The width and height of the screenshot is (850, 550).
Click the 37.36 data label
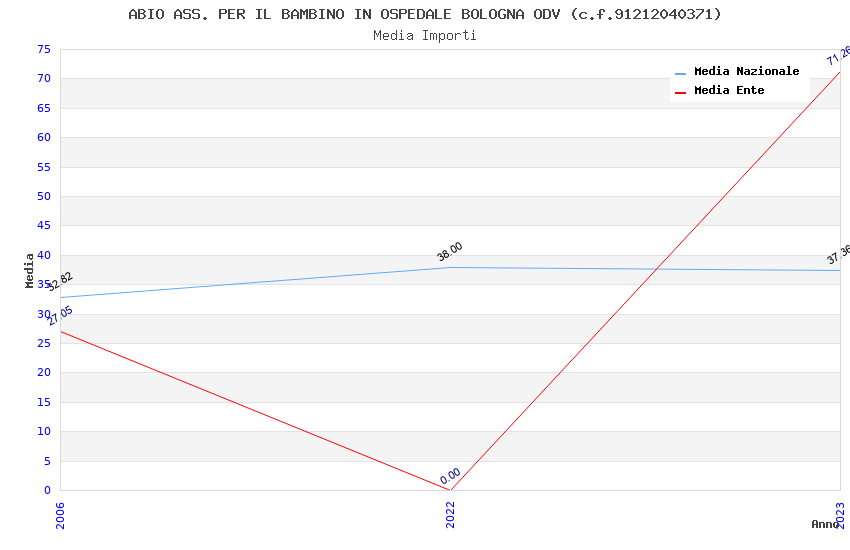click(838, 255)
